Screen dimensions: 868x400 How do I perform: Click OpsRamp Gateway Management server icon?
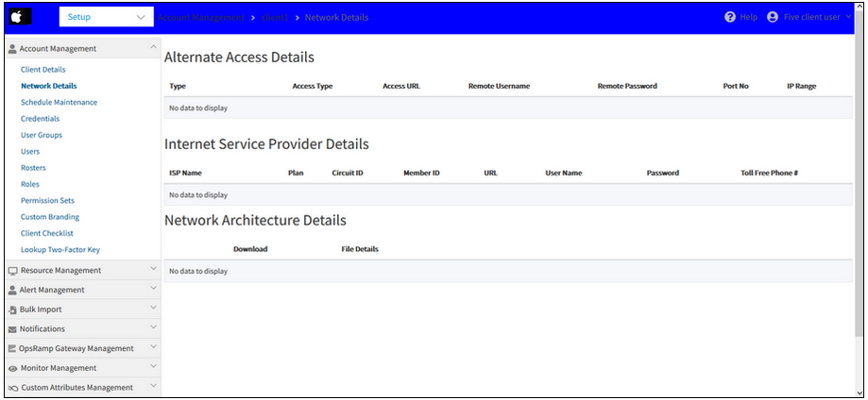click(x=11, y=349)
